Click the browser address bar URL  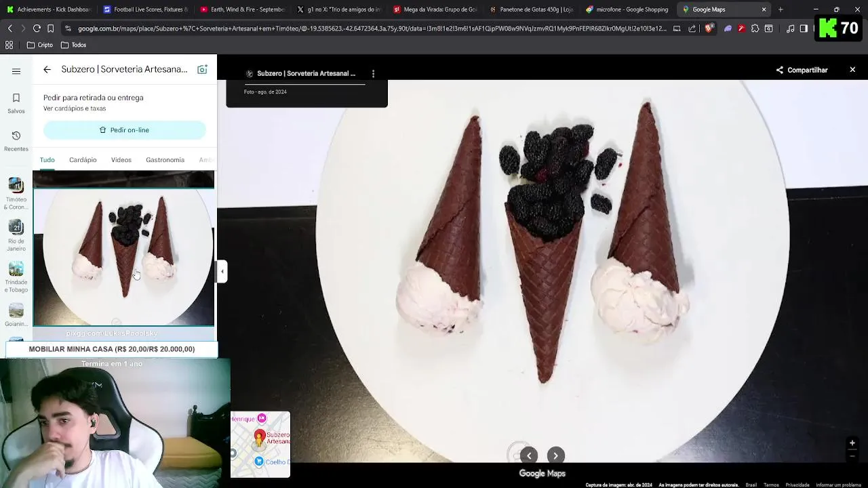(372, 28)
